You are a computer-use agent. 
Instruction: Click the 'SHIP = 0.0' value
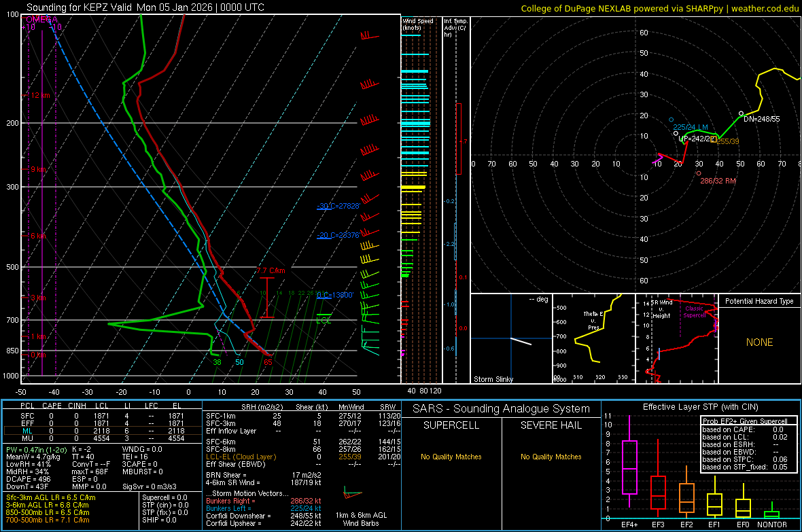(159, 520)
